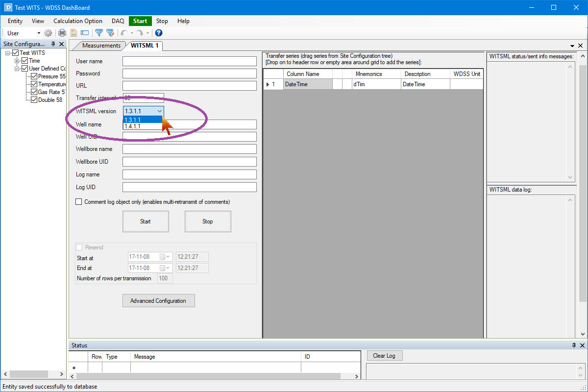Open the Calculation Option menu

coord(77,21)
